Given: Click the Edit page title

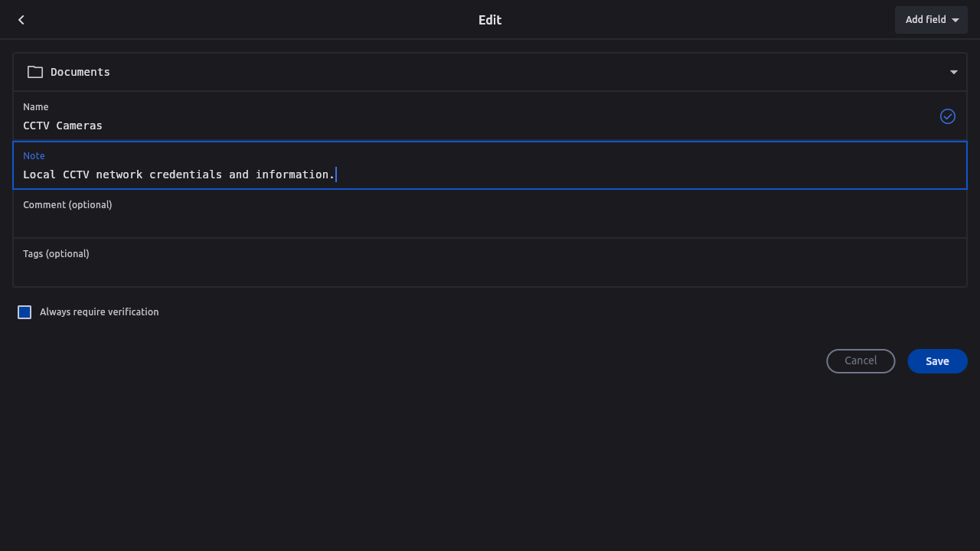Looking at the screenshot, I should coord(490,20).
